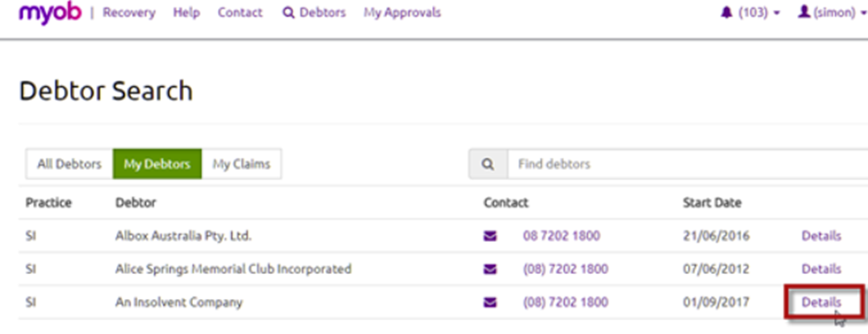
Task: Open Details for Albox Australia Pty. Ltd.
Action: click(822, 236)
